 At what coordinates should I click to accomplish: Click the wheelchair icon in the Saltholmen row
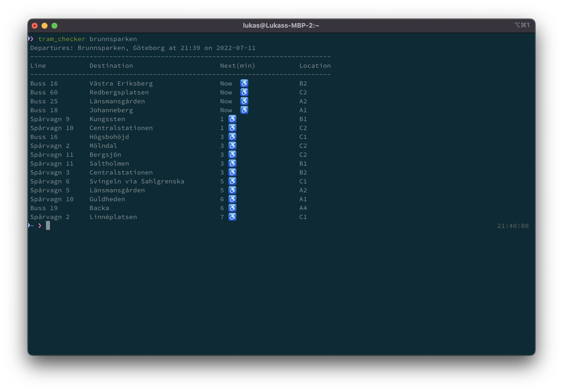pyautogui.click(x=232, y=163)
